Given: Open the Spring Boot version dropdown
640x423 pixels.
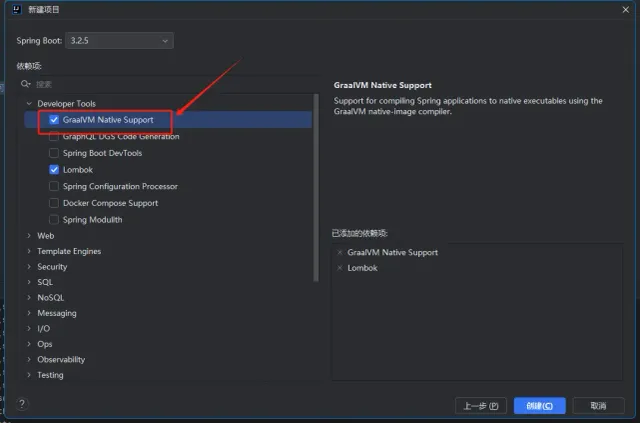Looking at the screenshot, I should pyautogui.click(x=119, y=40).
